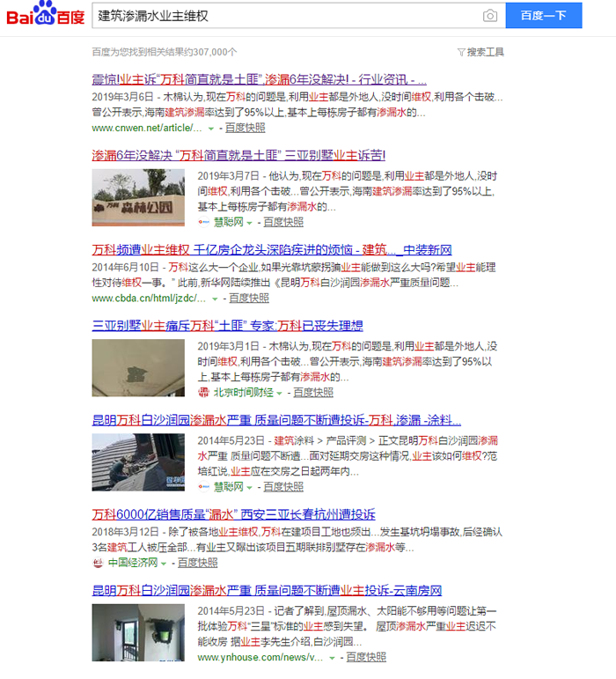Open 百度快照 for www.cbda.cn result

[249, 298]
